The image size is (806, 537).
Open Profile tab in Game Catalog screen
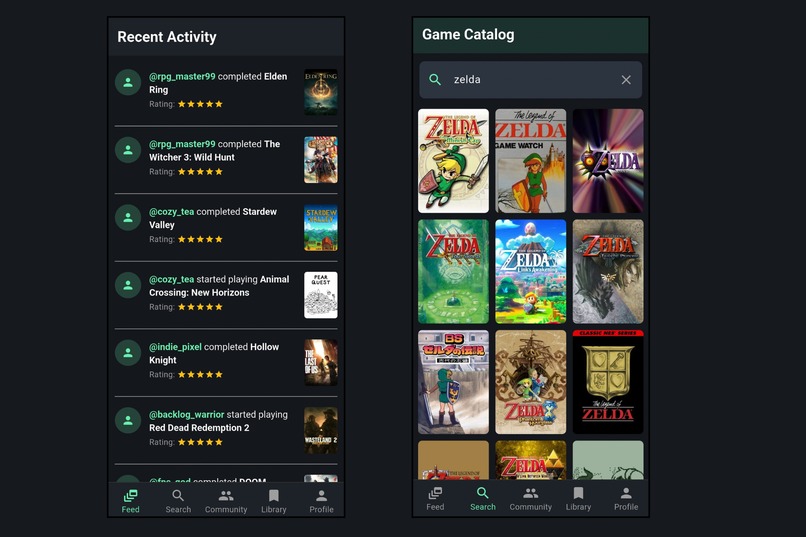(626, 498)
